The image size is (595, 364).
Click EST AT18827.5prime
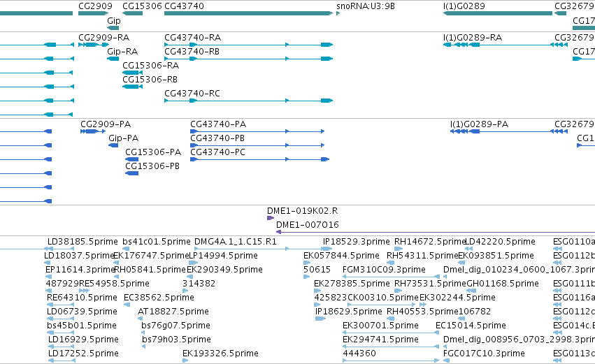(173, 312)
